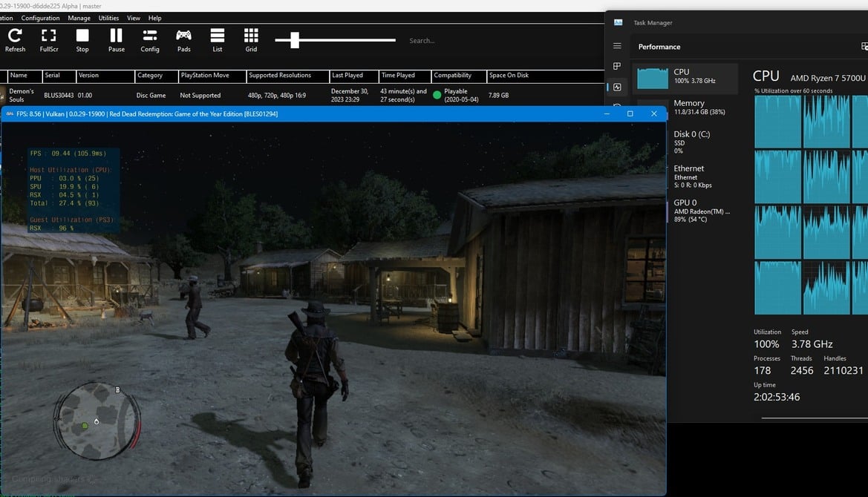Click the Not Supported PlayStation Move cell

point(200,95)
